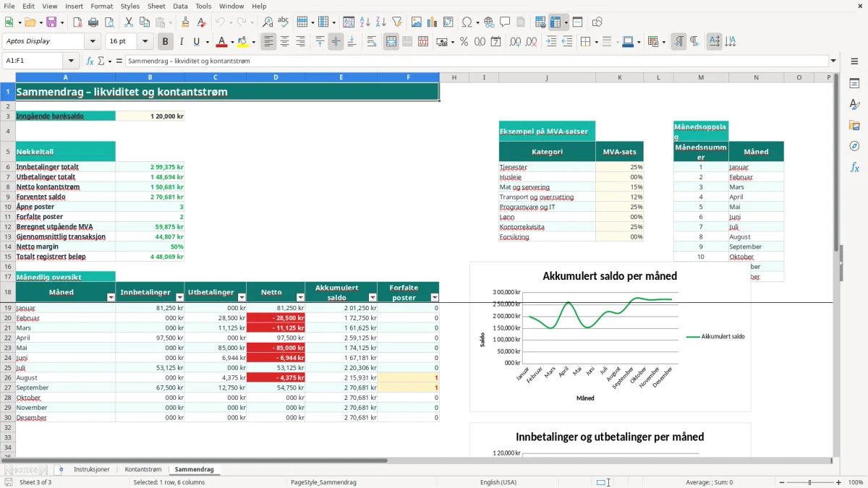Click Sheet 3 of 3 status entry
Viewport: 868px width, 488px height.
(x=35, y=482)
